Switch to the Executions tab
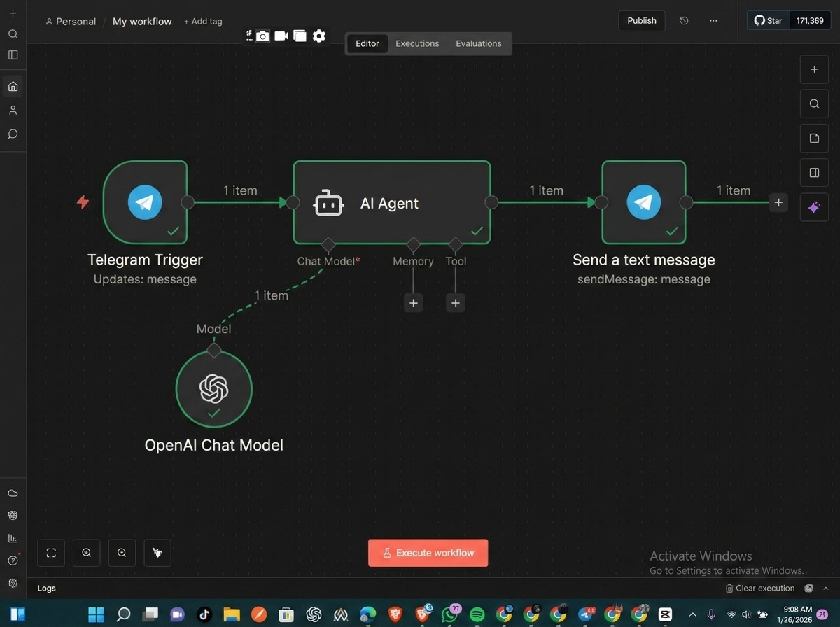The height and width of the screenshot is (627, 840). coord(417,43)
